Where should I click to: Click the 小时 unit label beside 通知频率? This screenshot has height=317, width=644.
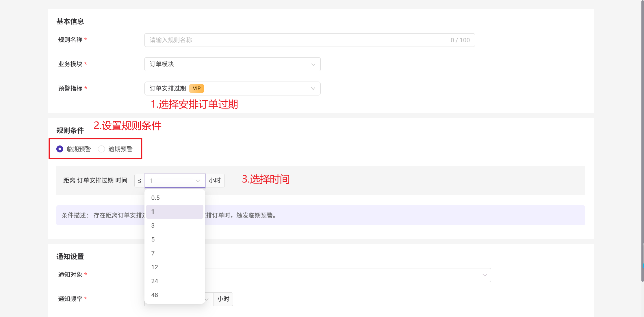223,299
